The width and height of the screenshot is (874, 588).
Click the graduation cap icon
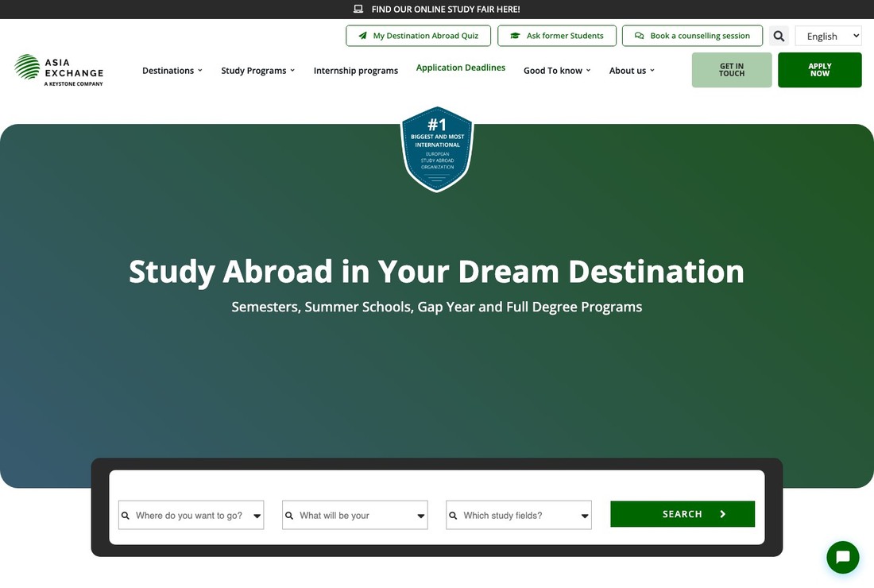(515, 36)
